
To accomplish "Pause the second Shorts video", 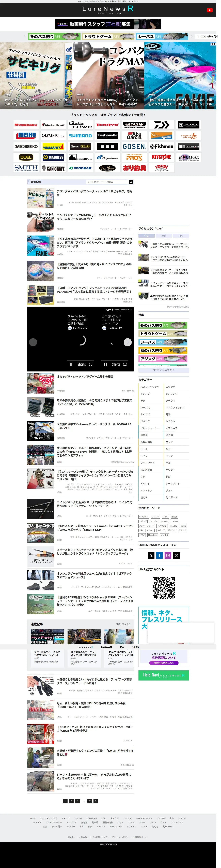I will click(x=105, y=364).
